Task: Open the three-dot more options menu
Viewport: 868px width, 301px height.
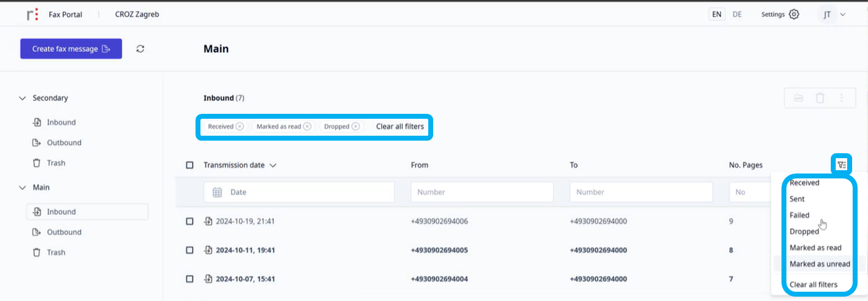Action: (841, 98)
